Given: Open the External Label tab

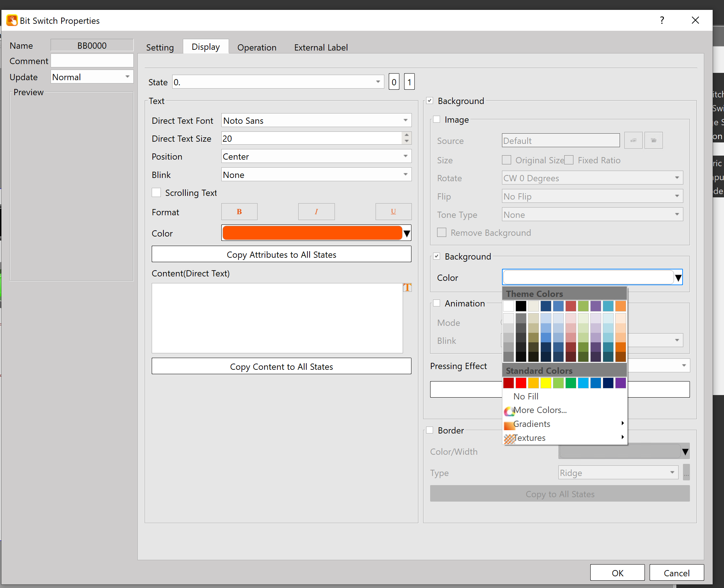Looking at the screenshot, I should pos(321,47).
